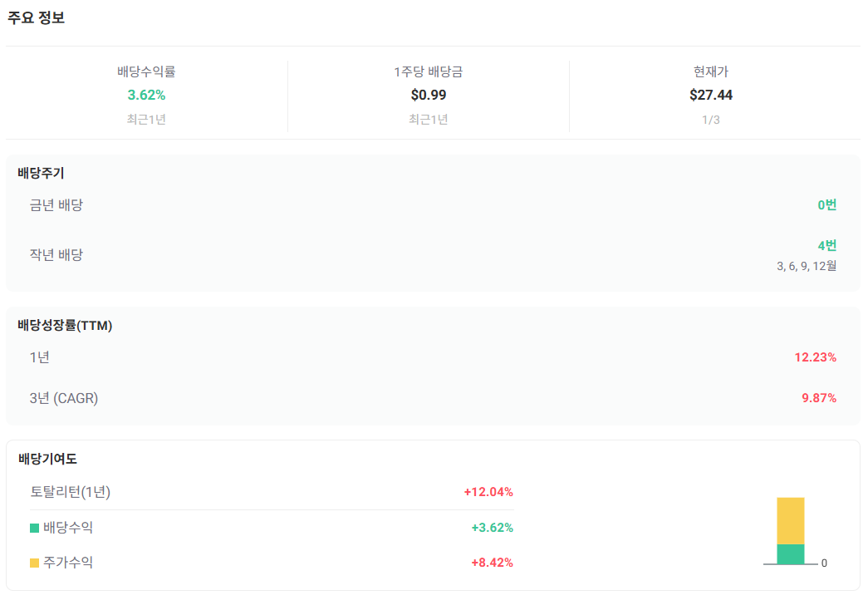Select the 배당주기 panel header
The height and width of the screenshot is (600, 868).
coord(42,173)
